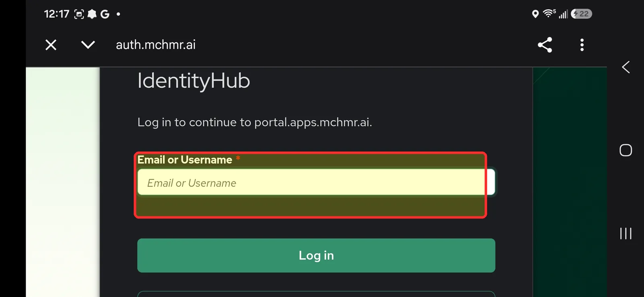Expand the browser tab chevron

pyautogui.click(x=88, y=45)
